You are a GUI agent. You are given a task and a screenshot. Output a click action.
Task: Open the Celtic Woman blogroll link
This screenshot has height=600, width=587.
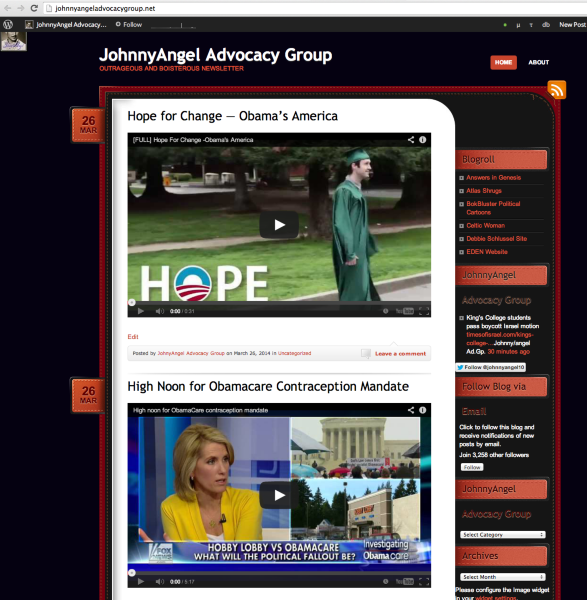[485, 225]
